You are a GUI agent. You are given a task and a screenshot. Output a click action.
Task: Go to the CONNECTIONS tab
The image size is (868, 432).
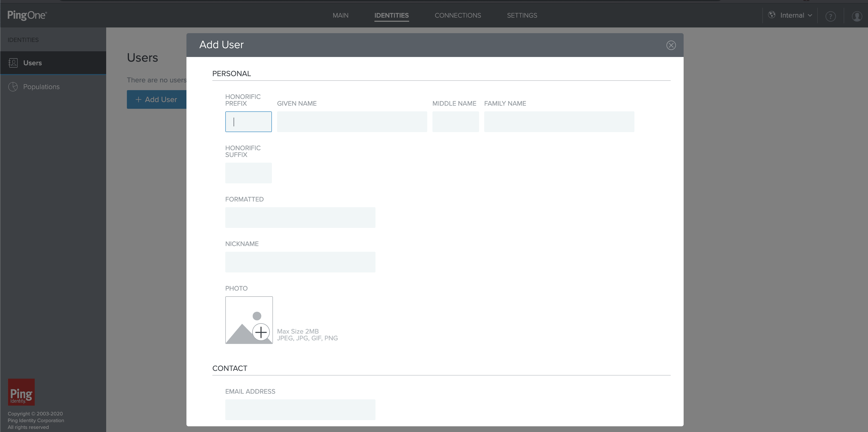[458, 16]
